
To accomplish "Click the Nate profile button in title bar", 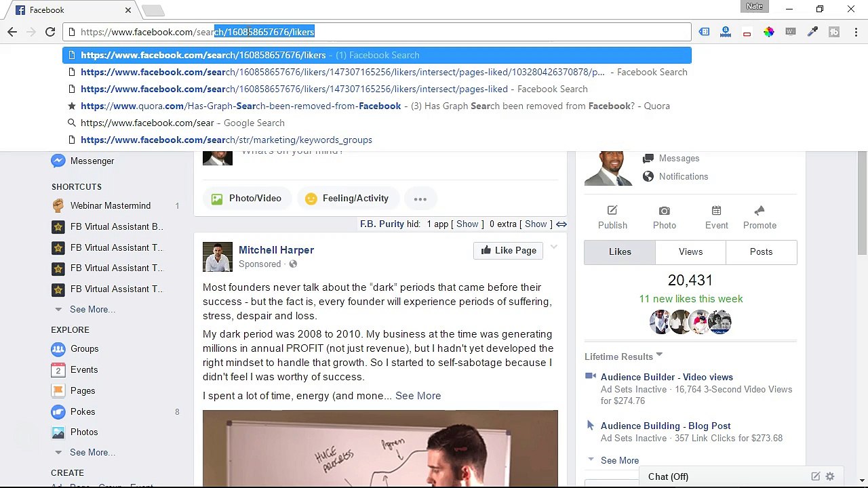I will point(755,6).
